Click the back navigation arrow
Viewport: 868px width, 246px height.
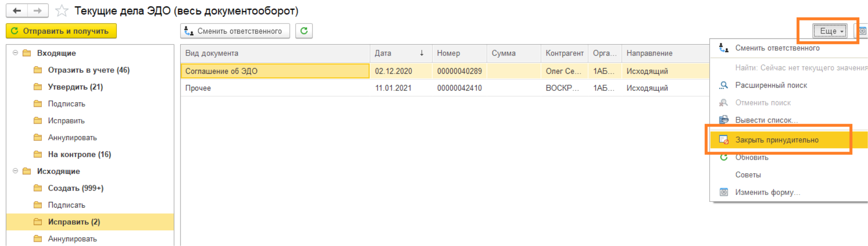[x=17, y=11]
